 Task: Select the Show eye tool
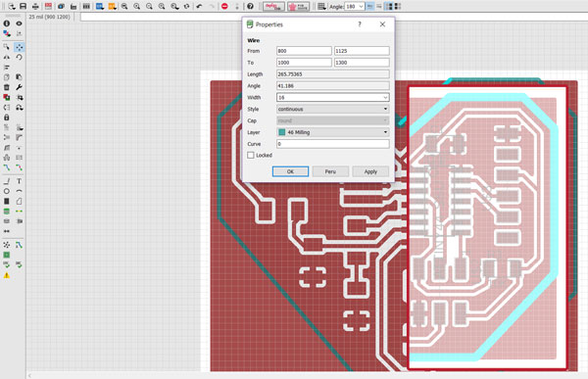coord(19,24)
